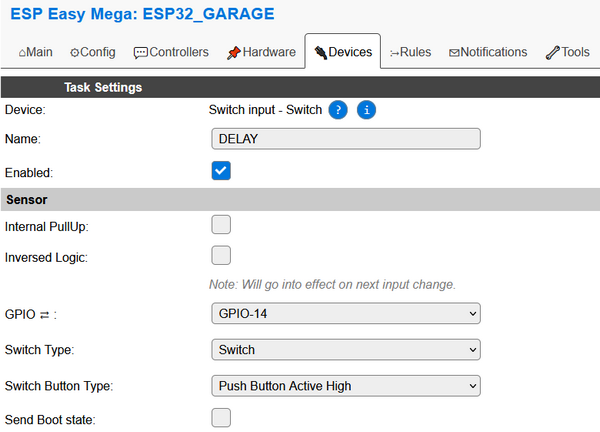The height and width of the screenshot is (432, 600).
Task: Expand the Switch Type dropdown
Action: click(x=346, y=349)
